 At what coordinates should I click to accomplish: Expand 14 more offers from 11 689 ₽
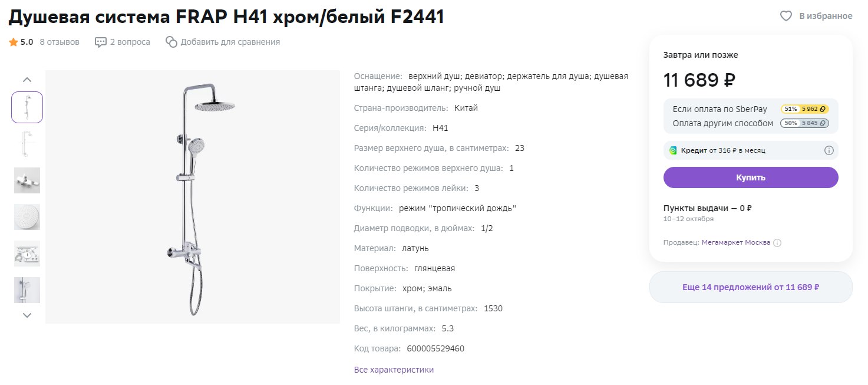click(x=750, y=287)
